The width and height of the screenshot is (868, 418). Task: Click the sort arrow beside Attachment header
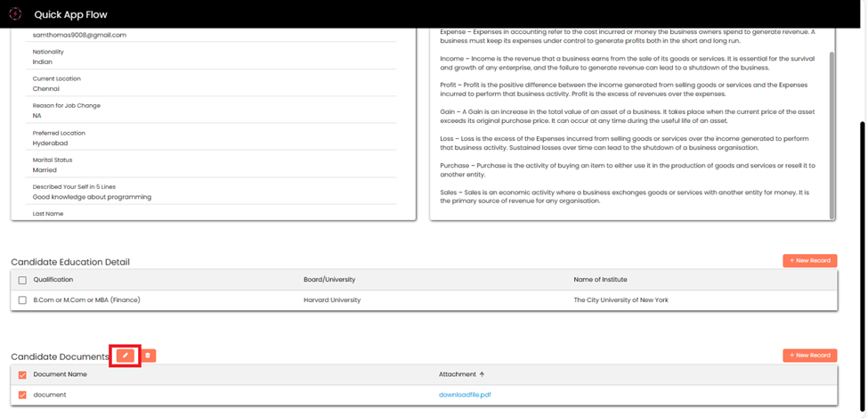pyautogui.click(x=482, y=374)
